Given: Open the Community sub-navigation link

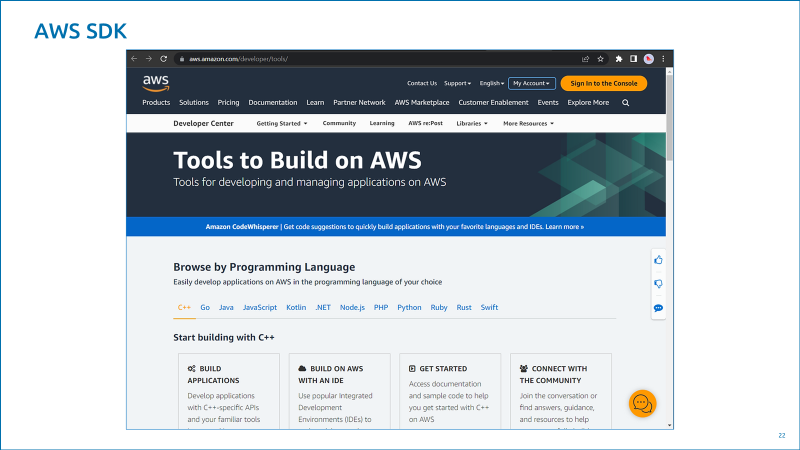Looking at the screenshot, I should click(339, 123).
